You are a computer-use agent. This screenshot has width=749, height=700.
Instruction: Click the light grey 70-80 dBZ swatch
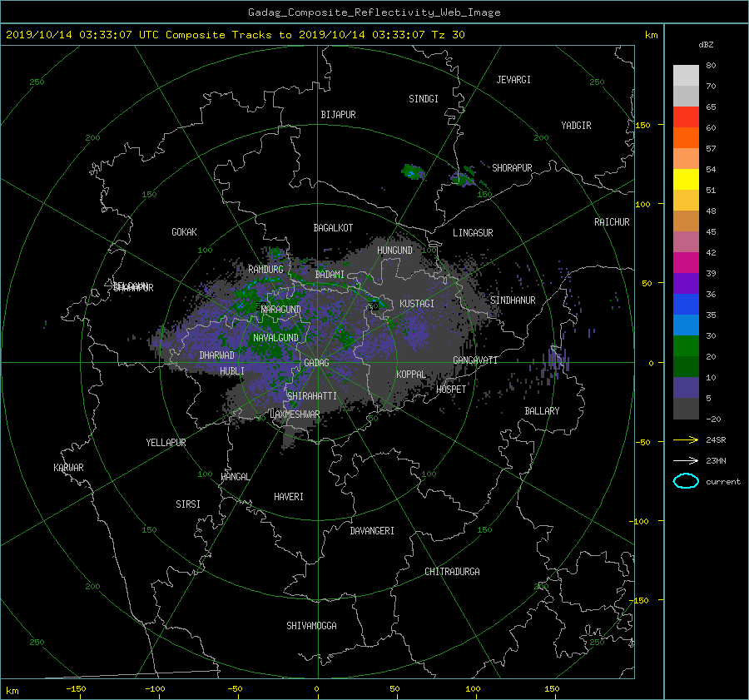pyautogui.click(x=686, y=76)
